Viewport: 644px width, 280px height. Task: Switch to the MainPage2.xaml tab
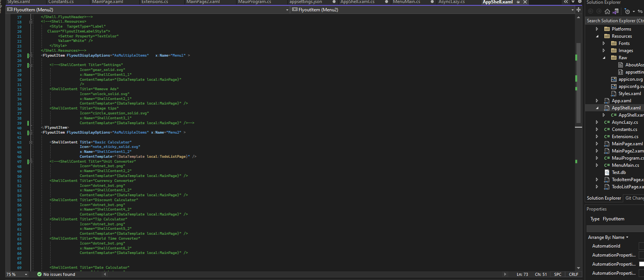pos(203,2)
